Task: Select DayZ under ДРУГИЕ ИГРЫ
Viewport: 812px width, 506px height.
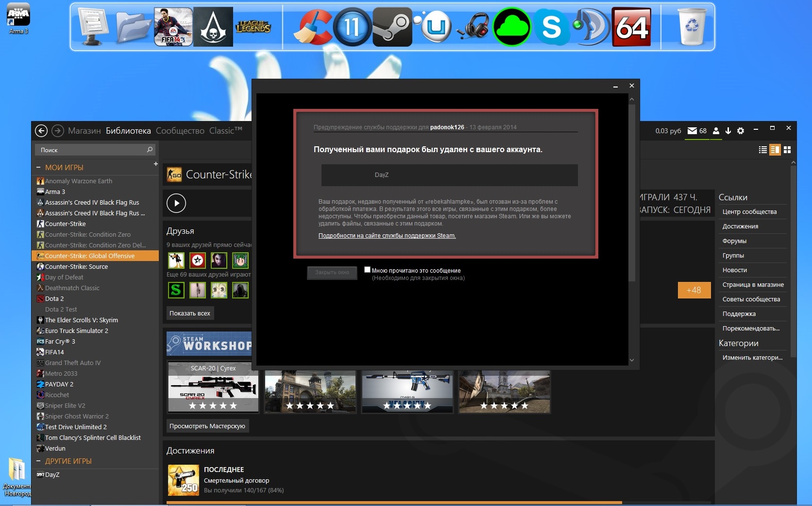Action: pos(95,475)
